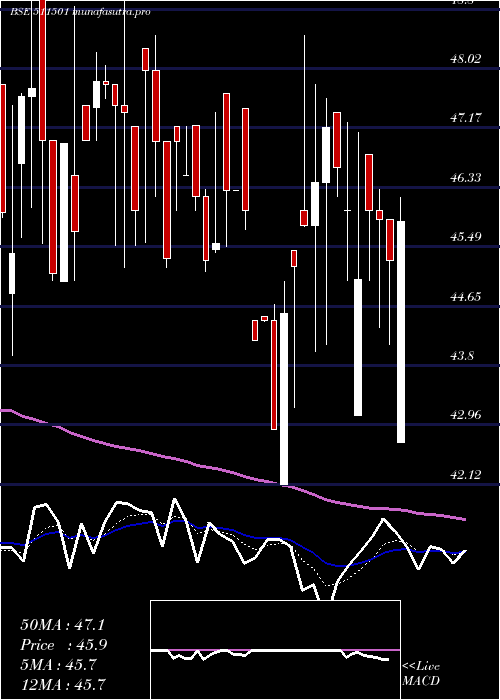Click the 44.65 price axis label
This screenshot has width=500, height=700.
tap(466, 296)
